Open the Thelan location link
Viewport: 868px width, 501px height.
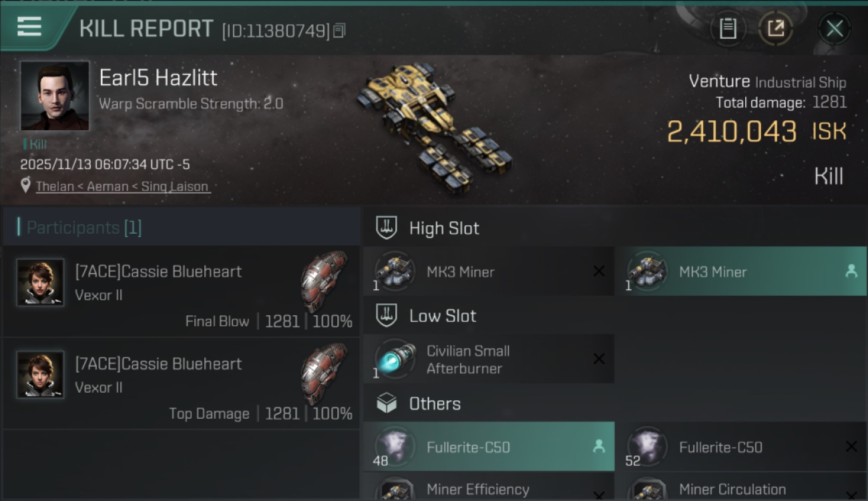click(x=123, y=186)
